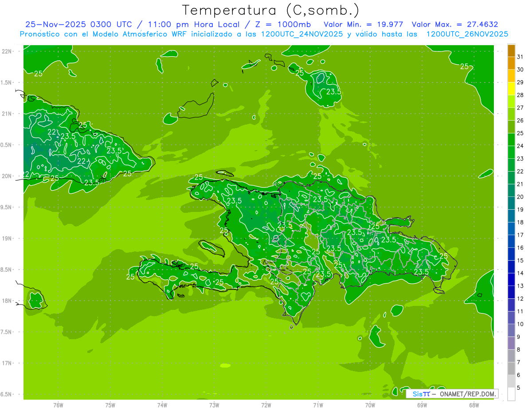Viewport: 532px width, 411px height.
Task: Click the '73W' longitude axis label
Action: tap(214, 405)
